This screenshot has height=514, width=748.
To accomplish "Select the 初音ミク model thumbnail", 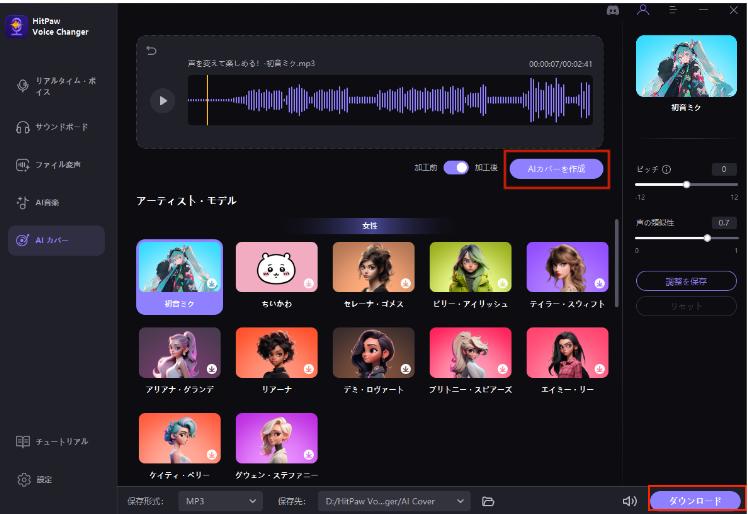I will pyautogui.click(x=179, y=266).
